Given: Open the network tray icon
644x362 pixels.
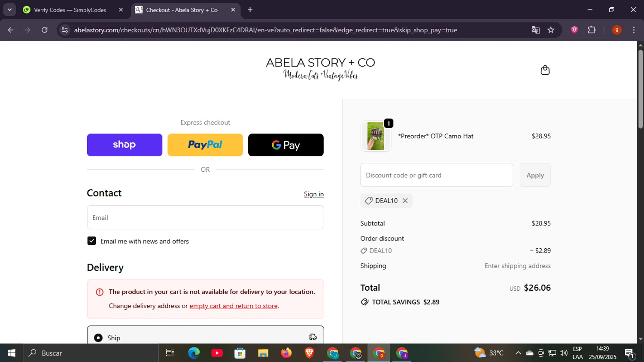Looking at the screenshot, I should pyautogui.click(x=553, y=353).
